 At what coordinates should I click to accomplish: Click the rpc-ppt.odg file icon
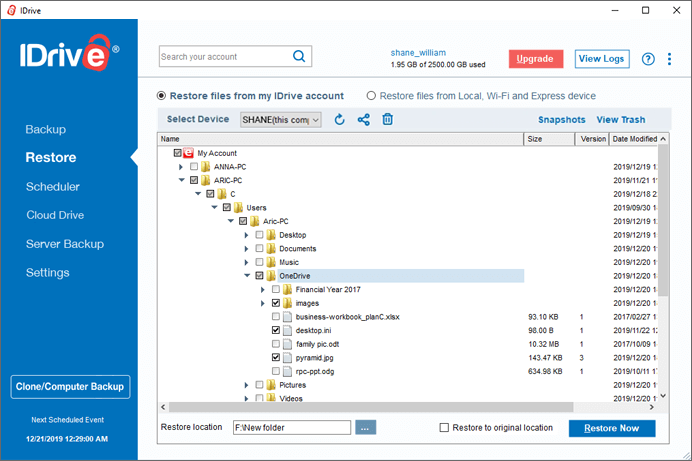click(x=287, y=371)
